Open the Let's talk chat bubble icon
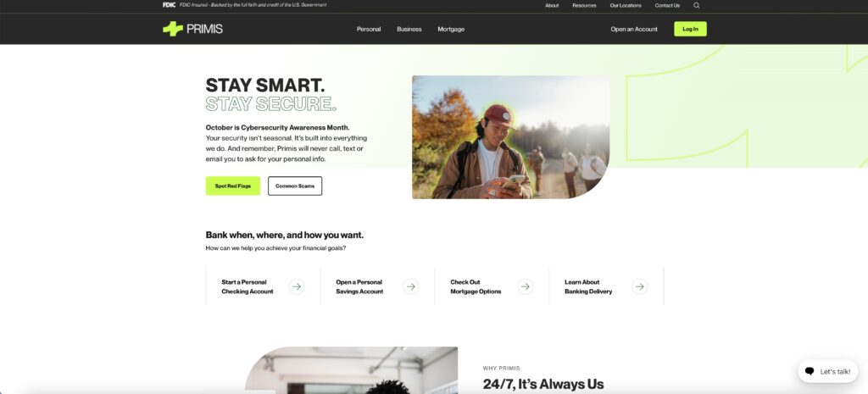Image resolution: width=868 pixels, height=394 pixels. [x=810, y=371]
